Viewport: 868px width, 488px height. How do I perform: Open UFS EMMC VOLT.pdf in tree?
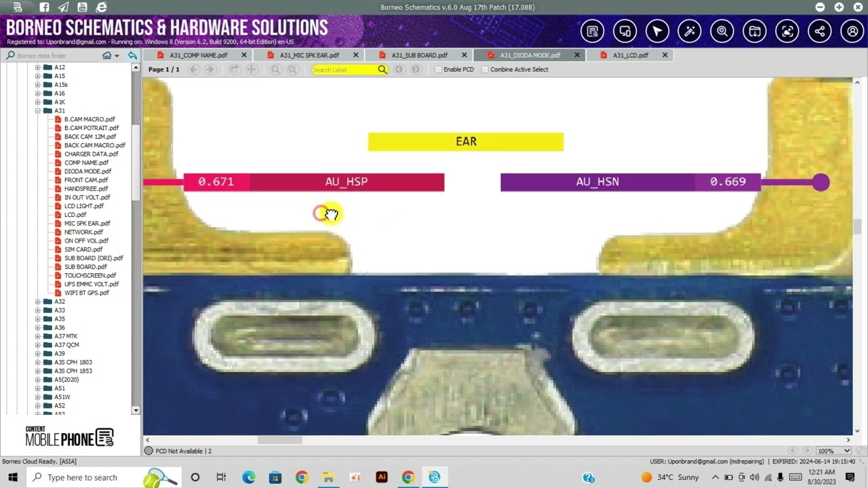[92, 284]
